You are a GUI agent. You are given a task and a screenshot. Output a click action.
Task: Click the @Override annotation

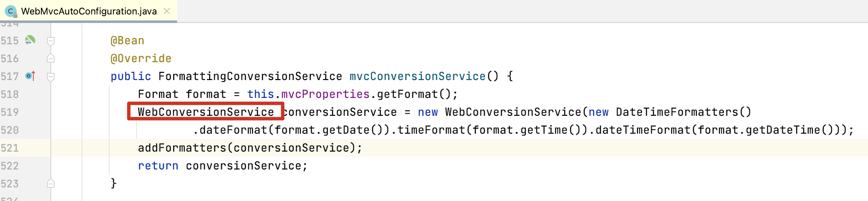[141, 58]
